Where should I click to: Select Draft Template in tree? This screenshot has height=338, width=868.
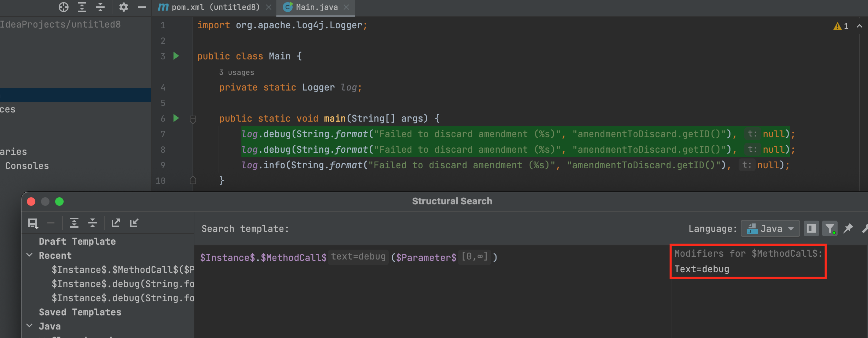[77, 241]
